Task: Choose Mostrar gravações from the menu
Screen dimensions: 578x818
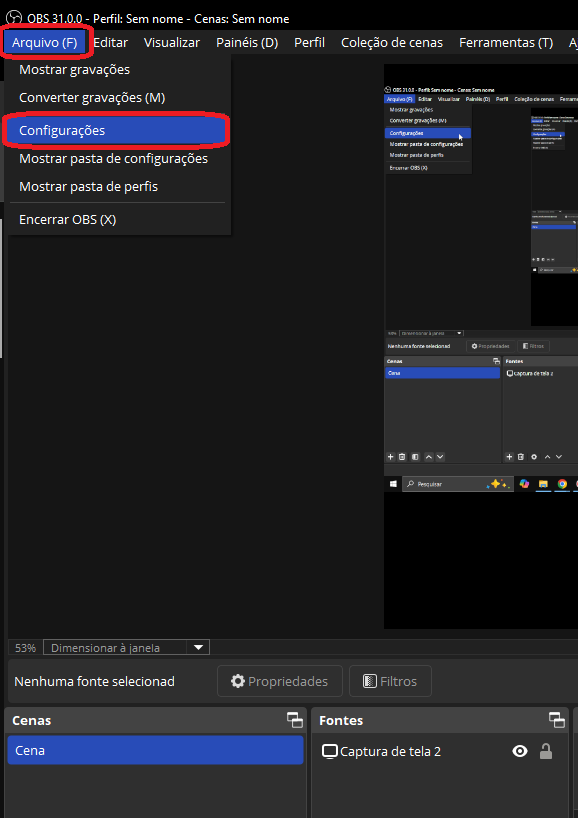Action: click(118, 69)
